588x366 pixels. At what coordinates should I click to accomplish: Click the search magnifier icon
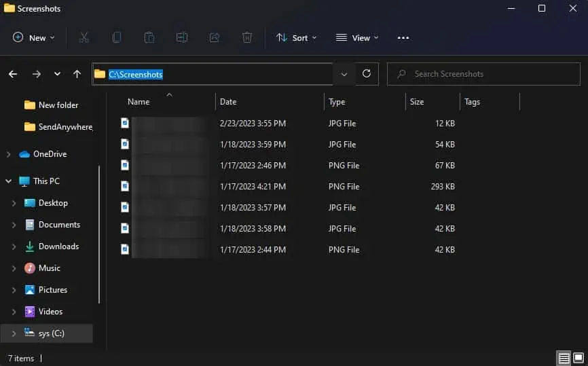tap(401, 74)
